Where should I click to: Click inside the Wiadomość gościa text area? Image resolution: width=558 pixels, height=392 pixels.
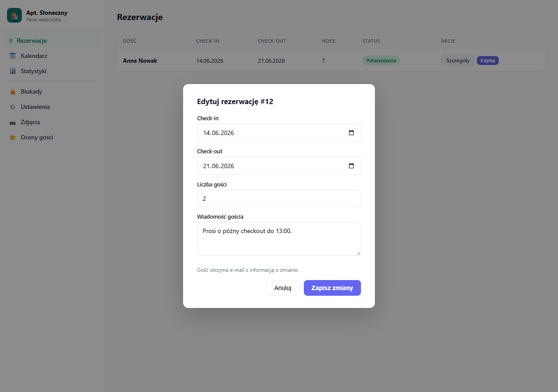tap(279, 239)
